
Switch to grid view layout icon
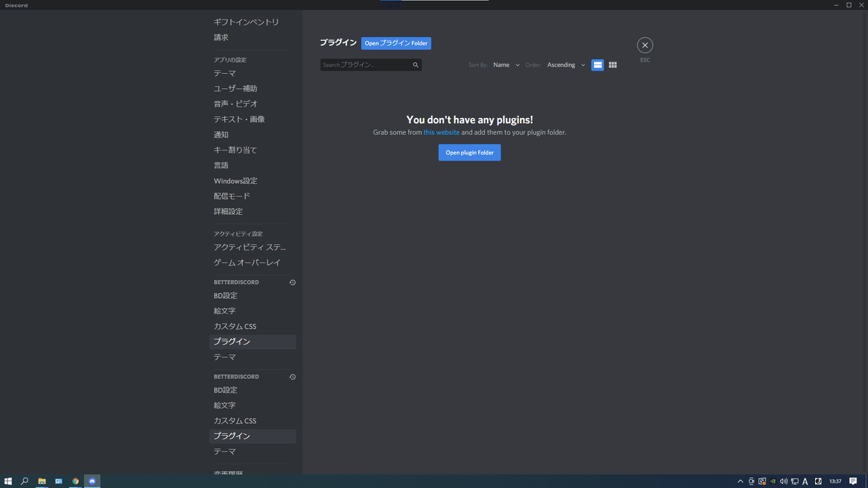tap(612, 65)
